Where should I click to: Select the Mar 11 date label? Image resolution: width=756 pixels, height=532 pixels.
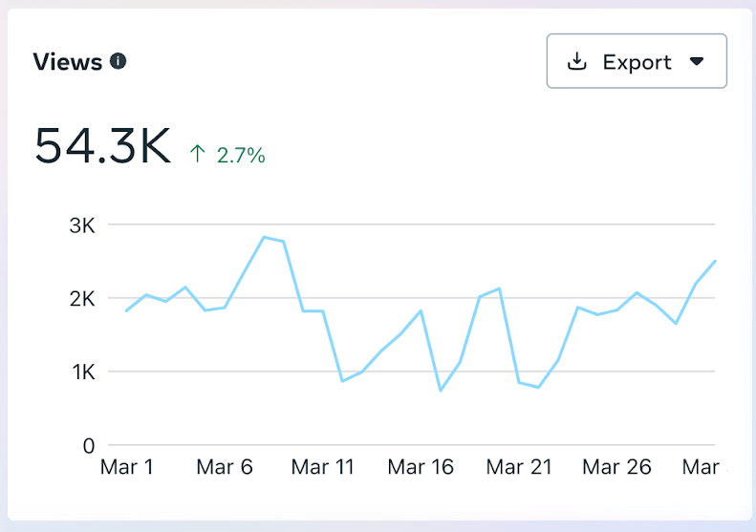point(323,467)
